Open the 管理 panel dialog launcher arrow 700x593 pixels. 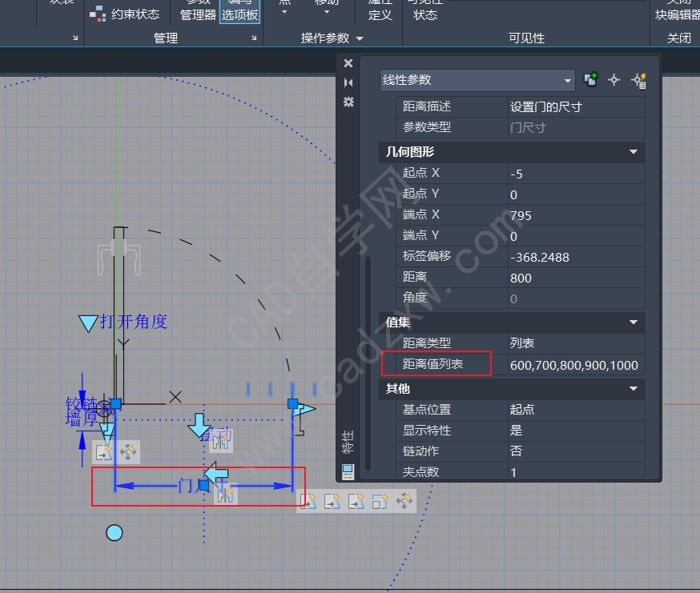(254, 38)
